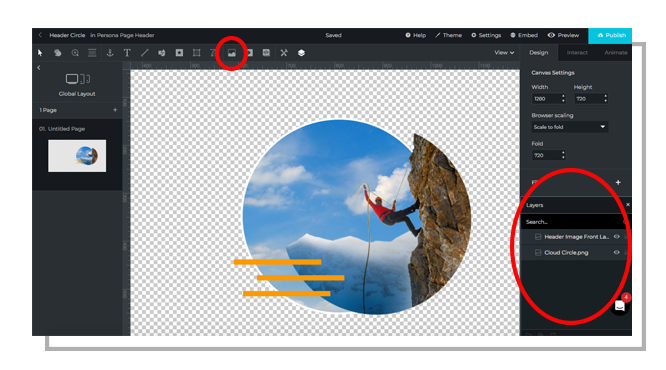Activate the zoom magnifier tool
Viewport: 666px width, 370px height.
(x=75, y=53)
